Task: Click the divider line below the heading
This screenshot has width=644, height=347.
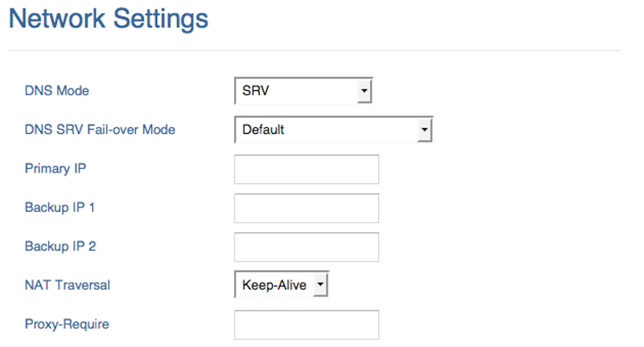Action: (x=315, y=51)
